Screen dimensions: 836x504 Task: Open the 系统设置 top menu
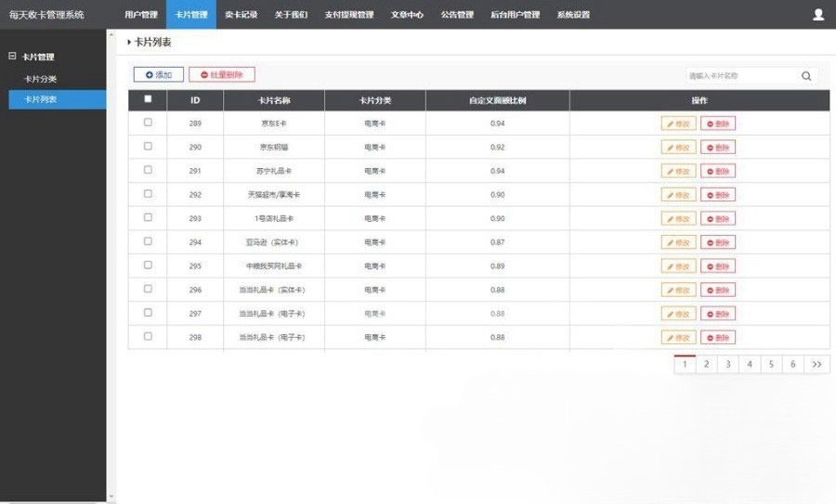[x=573, y=15]
